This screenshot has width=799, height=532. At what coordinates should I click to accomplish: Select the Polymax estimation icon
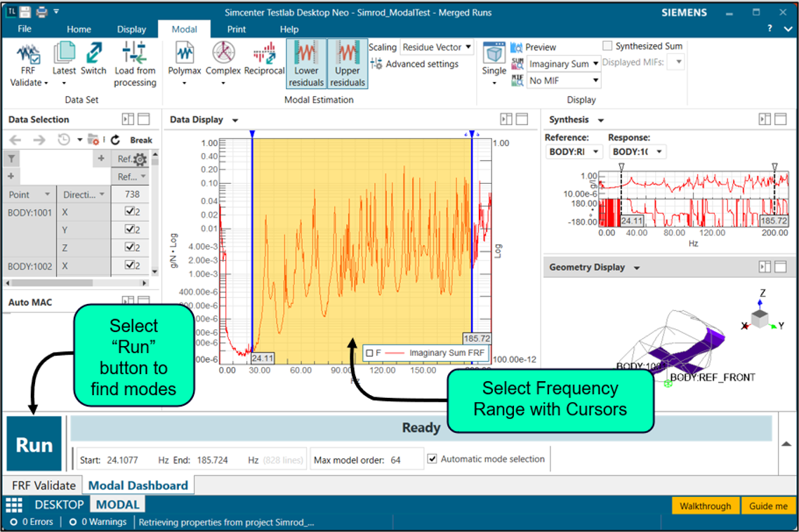185,55
